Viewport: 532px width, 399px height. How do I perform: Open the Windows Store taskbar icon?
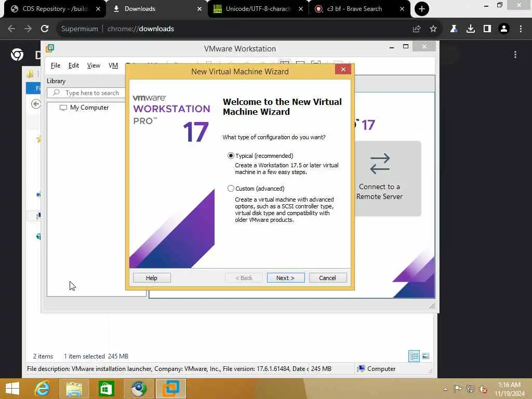(106, 389)
